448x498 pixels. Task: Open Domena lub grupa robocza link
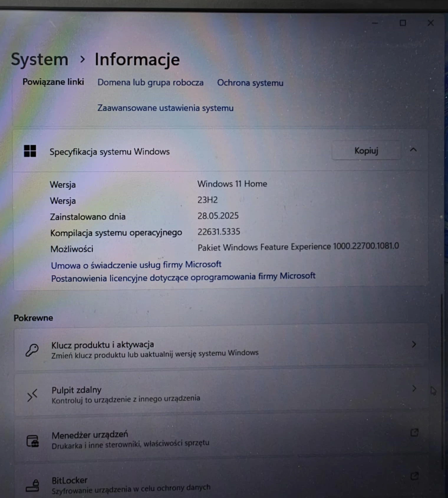pyautogui.click(x=150, y=82)
